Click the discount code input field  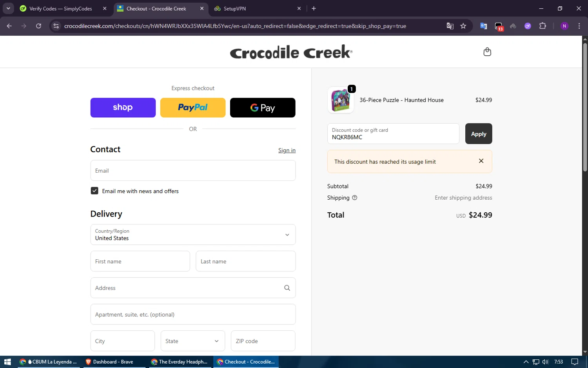(x=393, y=134)
